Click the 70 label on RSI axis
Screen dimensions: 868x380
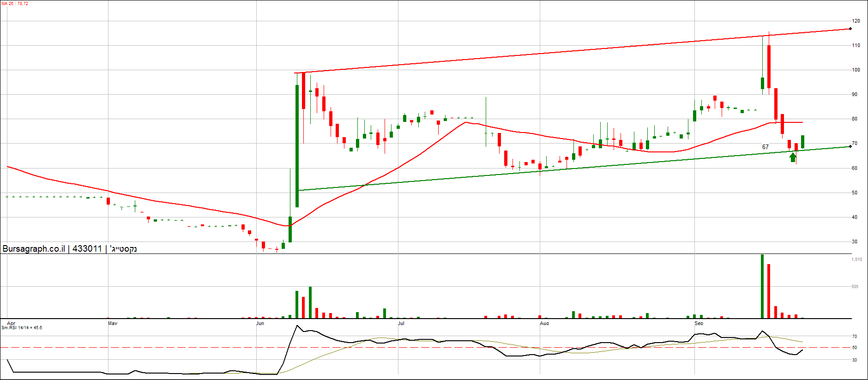pos(855,336)
